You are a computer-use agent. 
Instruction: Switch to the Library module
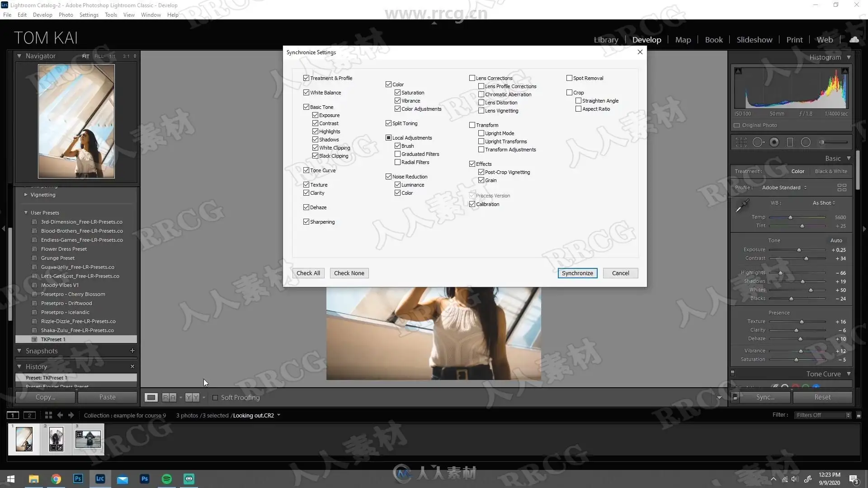(x=606, y=40)
